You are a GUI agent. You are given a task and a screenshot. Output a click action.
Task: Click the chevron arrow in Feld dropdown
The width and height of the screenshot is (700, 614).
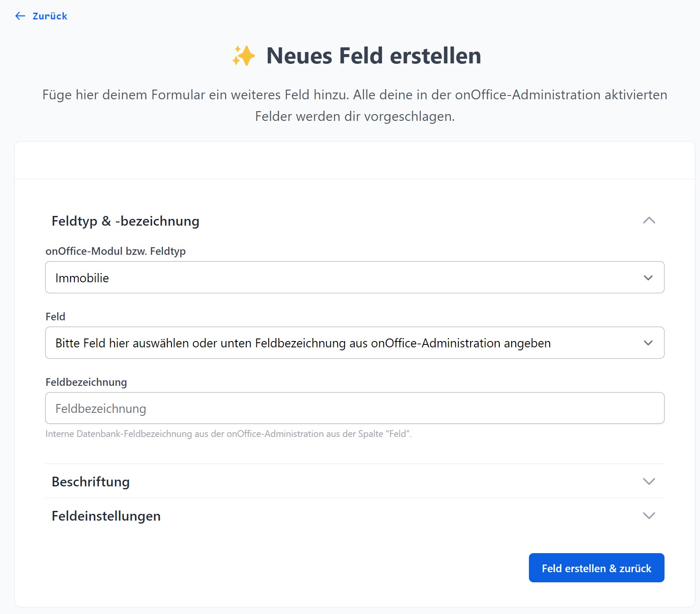pos(648,343)
